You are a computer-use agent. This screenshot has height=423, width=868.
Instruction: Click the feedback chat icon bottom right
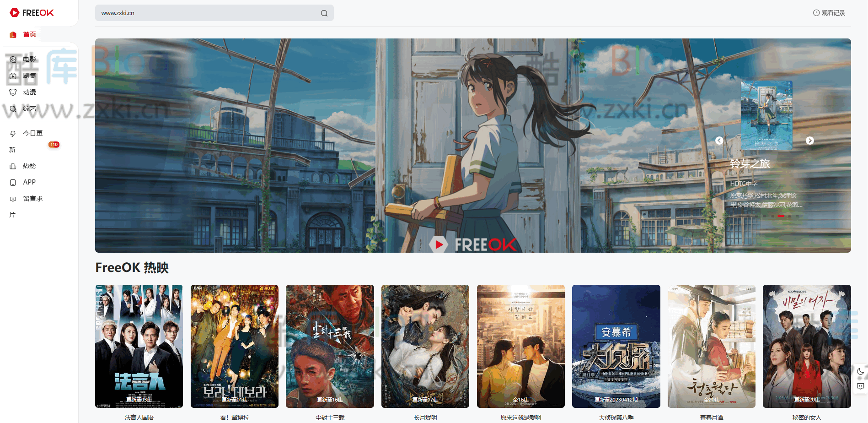(x=860, y=386)
